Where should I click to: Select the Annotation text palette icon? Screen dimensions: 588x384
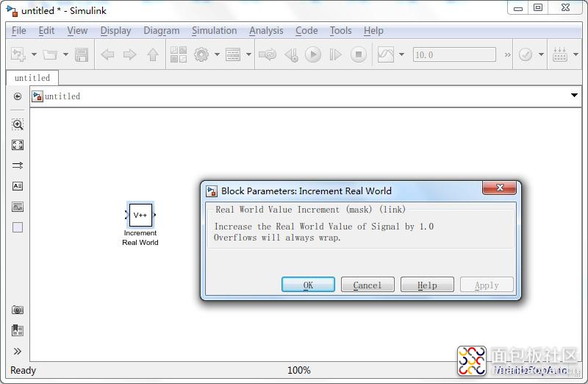18,186
